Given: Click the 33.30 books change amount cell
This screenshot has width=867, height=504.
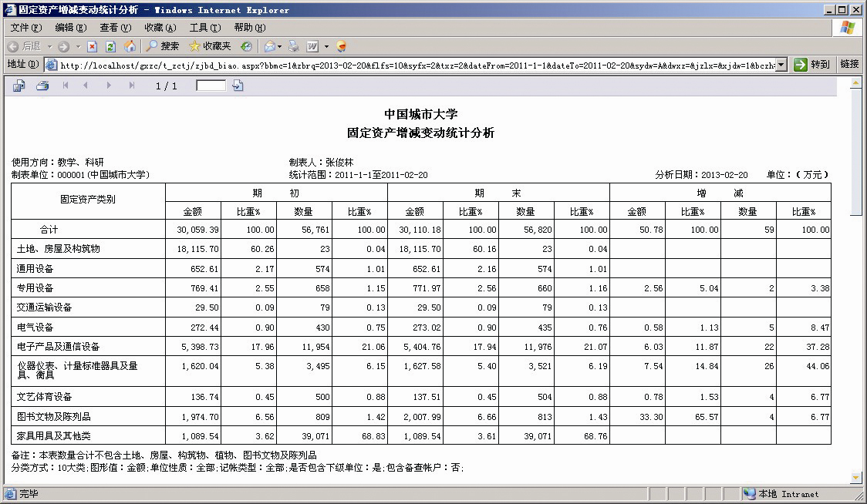Looking at the screenshot, I should 638,417.
